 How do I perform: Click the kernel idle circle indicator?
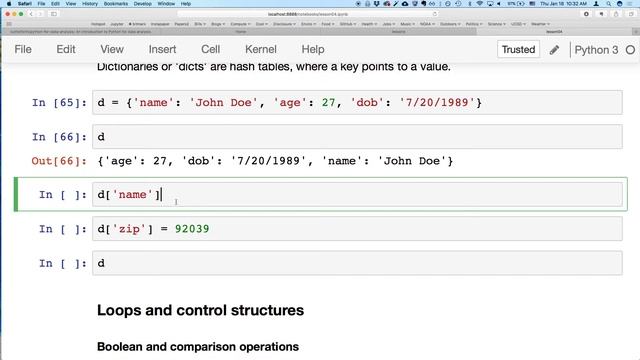630,50
